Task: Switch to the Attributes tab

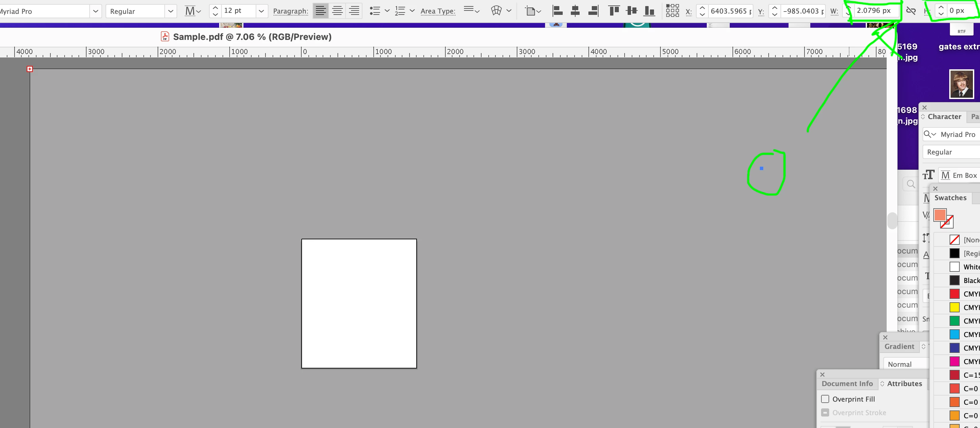Action: [904, 383]
